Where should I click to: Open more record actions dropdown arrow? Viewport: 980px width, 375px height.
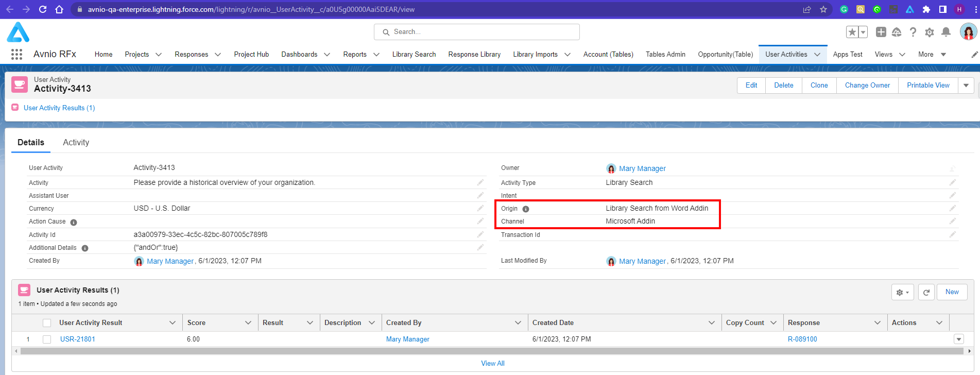pos(966,86)
